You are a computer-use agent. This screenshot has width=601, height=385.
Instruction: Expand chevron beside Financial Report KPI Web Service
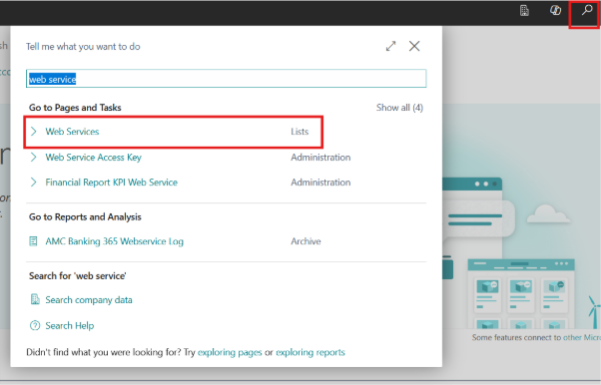[x=34, y=182]
